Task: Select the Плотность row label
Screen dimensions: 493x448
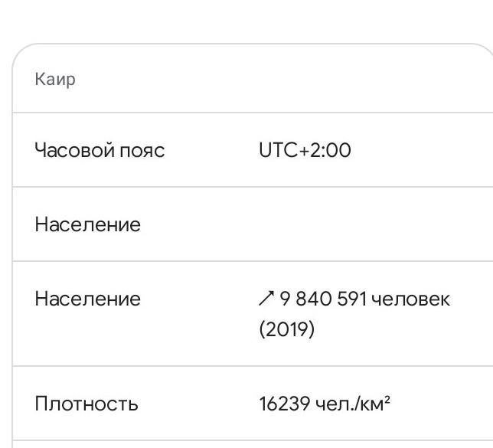Action: pyautogui.click(x=87, y=404)
